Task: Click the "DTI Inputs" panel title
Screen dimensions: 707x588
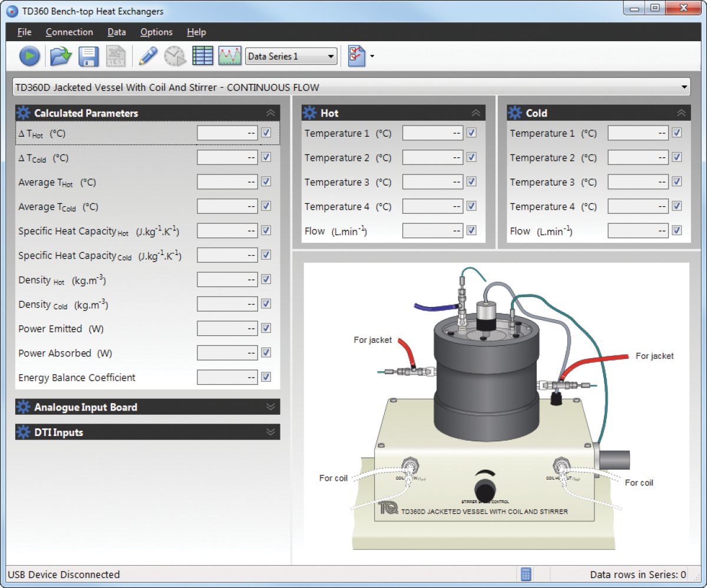Action: tap(58, 432)
